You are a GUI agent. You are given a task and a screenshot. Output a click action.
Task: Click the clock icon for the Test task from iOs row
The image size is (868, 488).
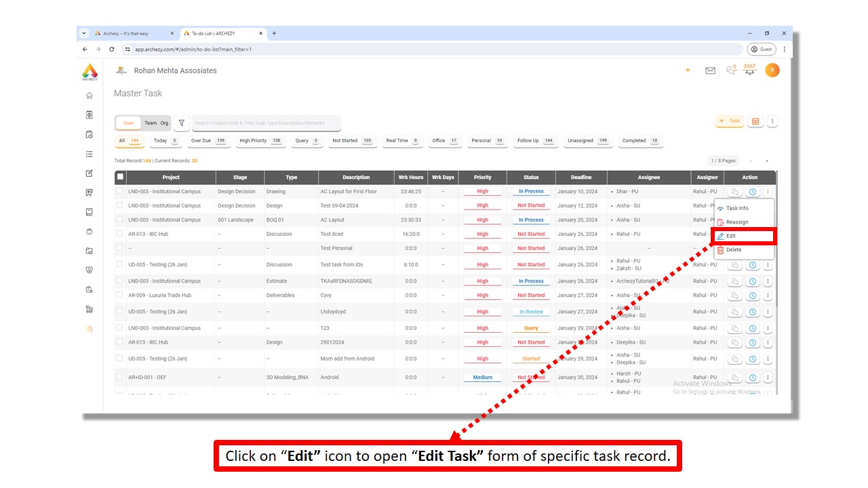(753, 265)
